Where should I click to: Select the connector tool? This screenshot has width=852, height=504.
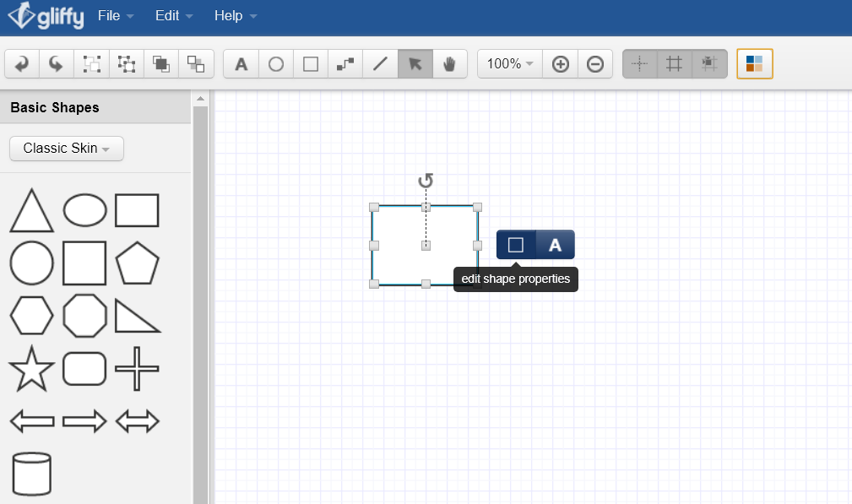click(345, 64)
